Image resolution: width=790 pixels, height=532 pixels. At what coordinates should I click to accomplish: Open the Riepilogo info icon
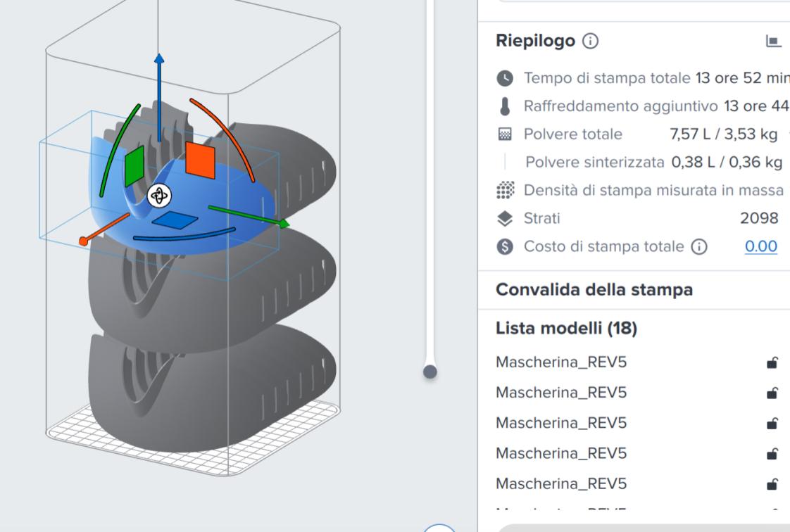click(590, 41)
